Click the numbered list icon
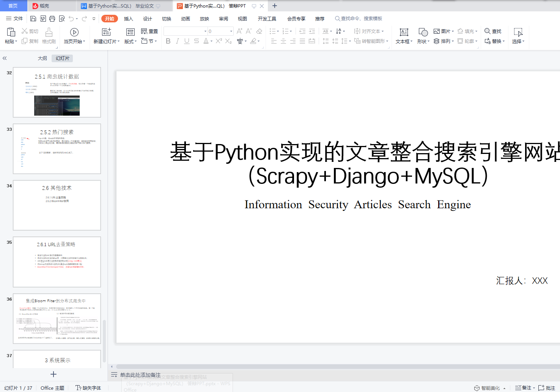 pyautogui.click(x=285, y=31)
